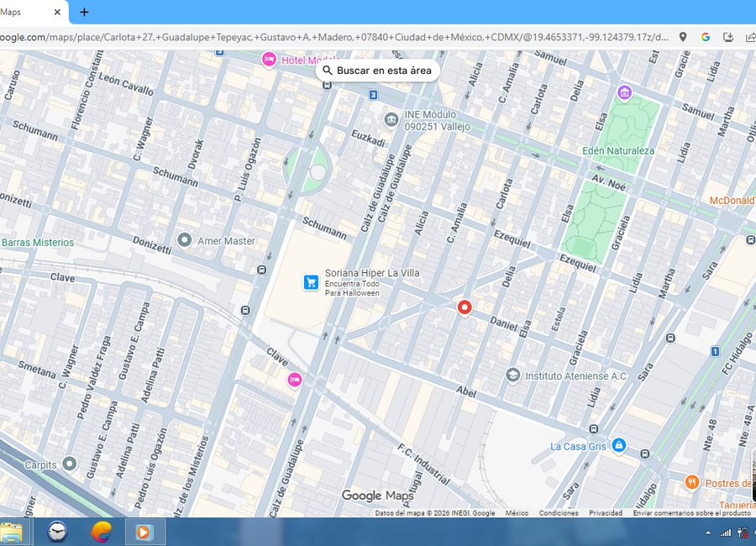Screen dimensions: 756x546
Task: Click the share icon in address bar
Action: click(750, 37)
